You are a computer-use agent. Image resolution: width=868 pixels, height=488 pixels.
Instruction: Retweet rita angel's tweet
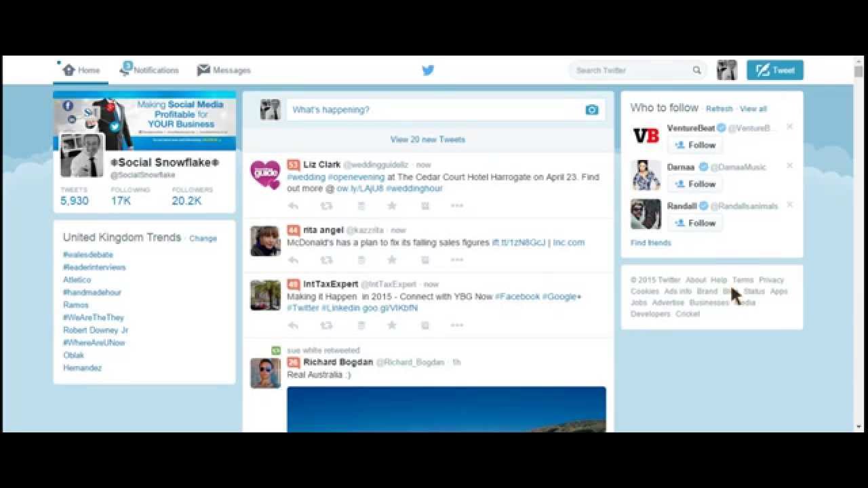[326, 260]
